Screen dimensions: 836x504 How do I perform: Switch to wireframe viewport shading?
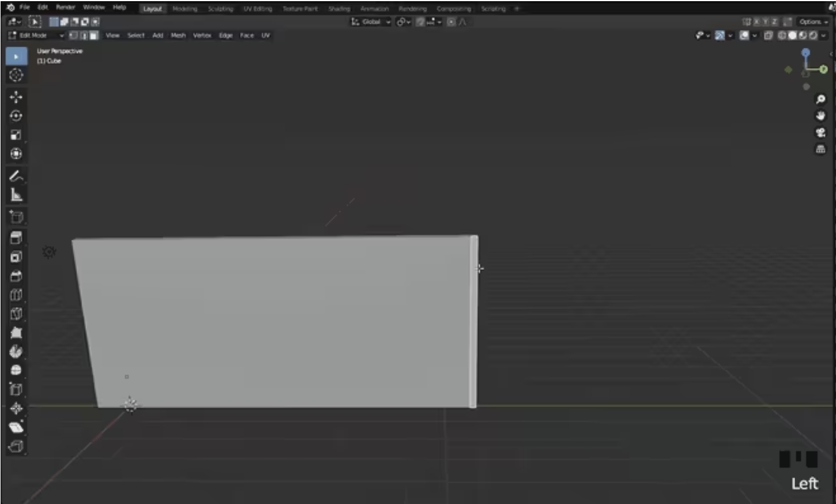click(782, 35)
